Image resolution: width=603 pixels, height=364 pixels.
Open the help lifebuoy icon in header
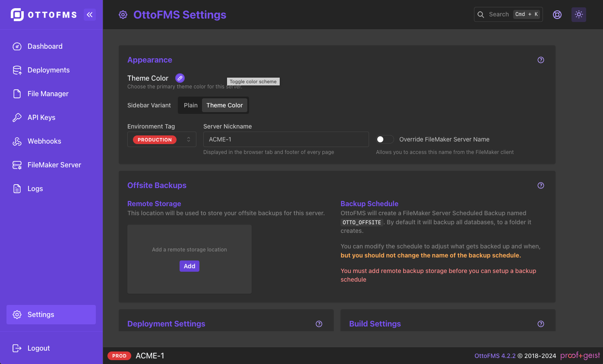pyautogui.click(x=557, y=15)
